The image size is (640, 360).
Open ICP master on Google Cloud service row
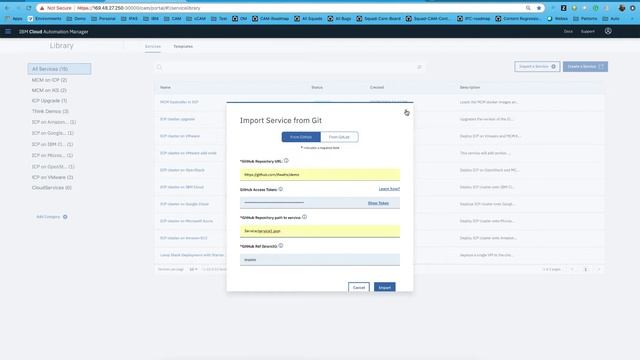pyautogui.click(x=184, y=204)
